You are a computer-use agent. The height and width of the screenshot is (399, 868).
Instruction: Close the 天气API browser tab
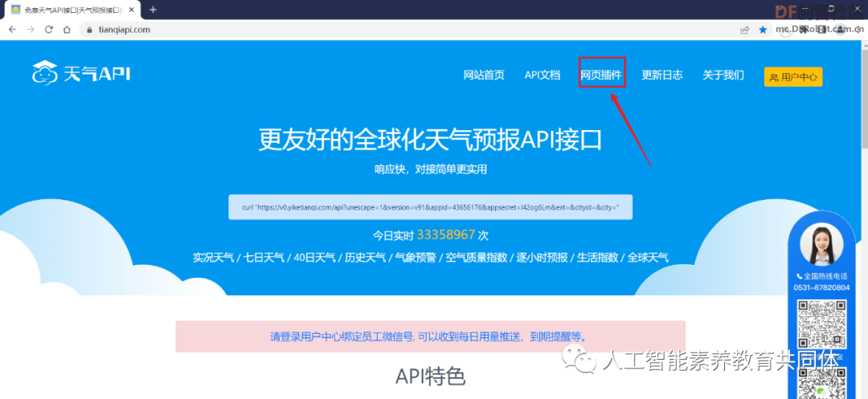pos(132,10)
